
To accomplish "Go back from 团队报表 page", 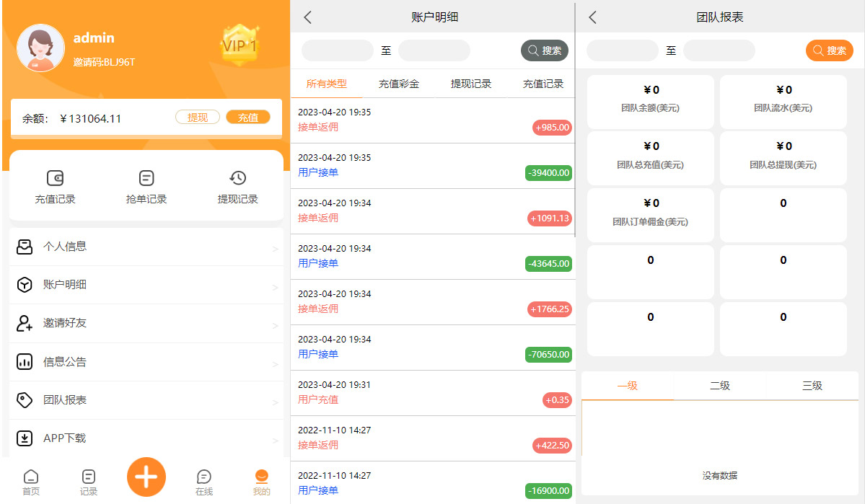I will [x=593, y=17].
